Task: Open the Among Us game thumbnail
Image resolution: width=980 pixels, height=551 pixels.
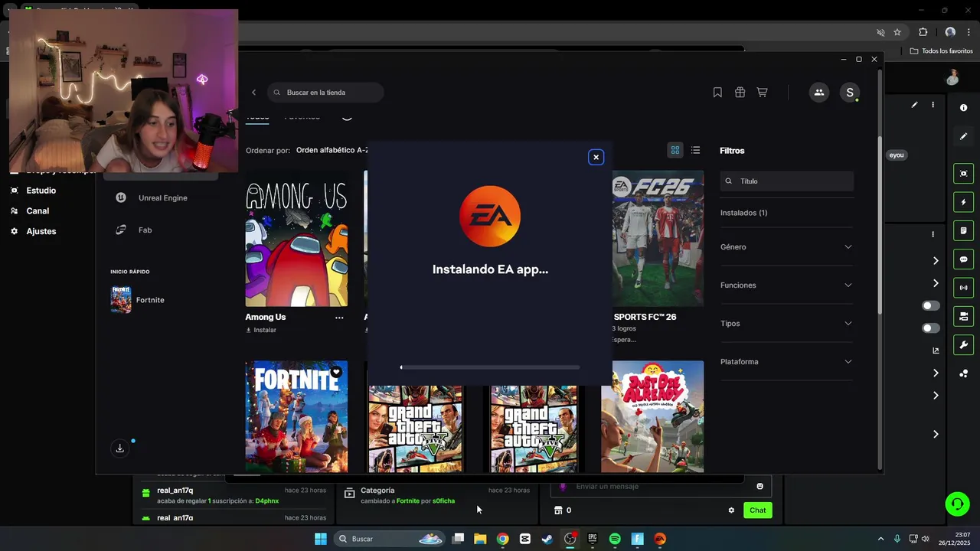Action: [x=296, y=238]
